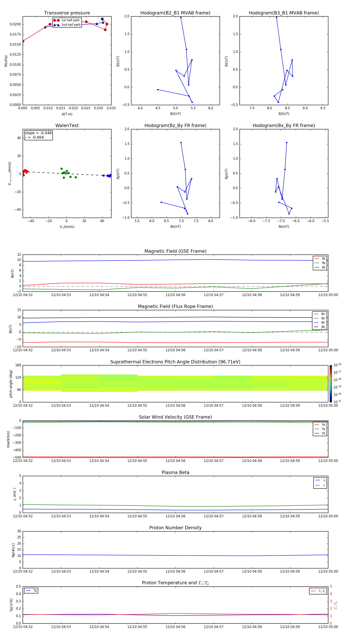Select the "Hodogram(Bz_By FR frame)" title
This screenshot has width=351, height=644.
(175, 125)
